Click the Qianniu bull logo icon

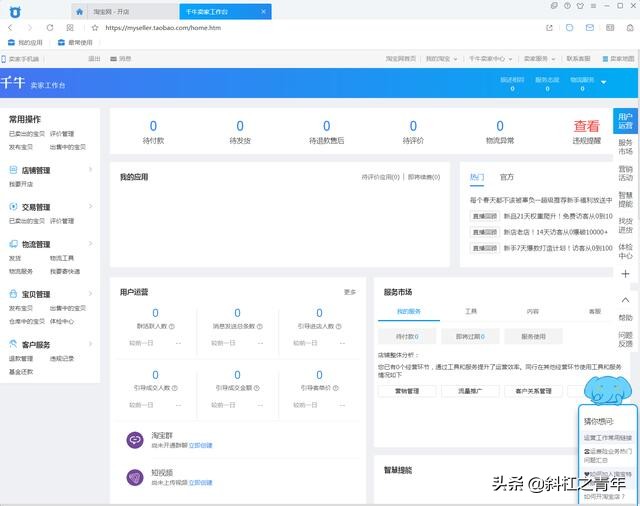tap(15, 12)
